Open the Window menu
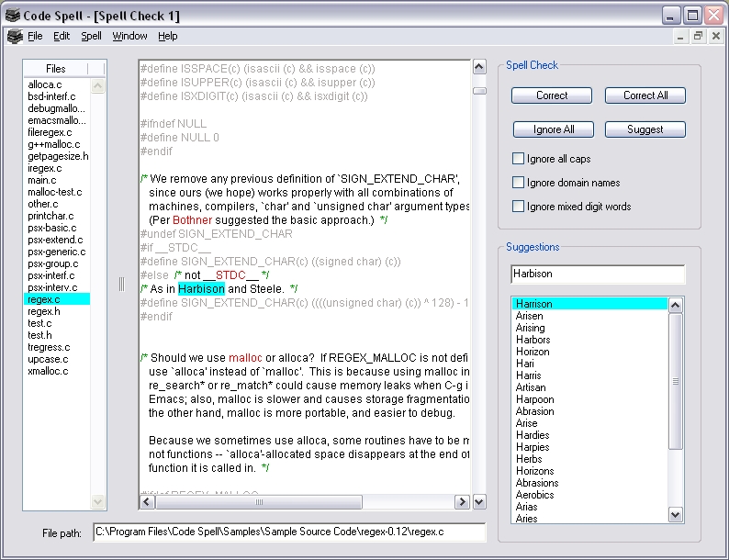Viewport: 729px width, 560px height. (129, 36)
